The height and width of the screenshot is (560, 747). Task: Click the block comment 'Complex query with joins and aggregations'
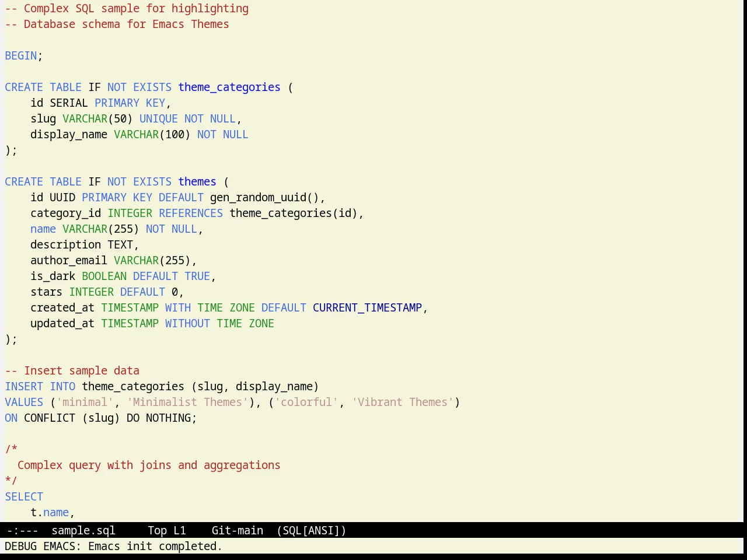(x=149, y=465)
